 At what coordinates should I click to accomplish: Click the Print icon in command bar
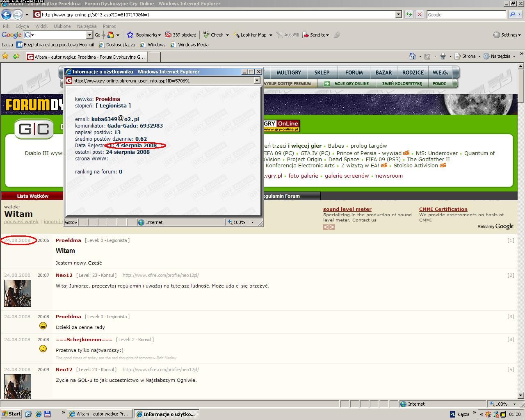pos(443,56)
